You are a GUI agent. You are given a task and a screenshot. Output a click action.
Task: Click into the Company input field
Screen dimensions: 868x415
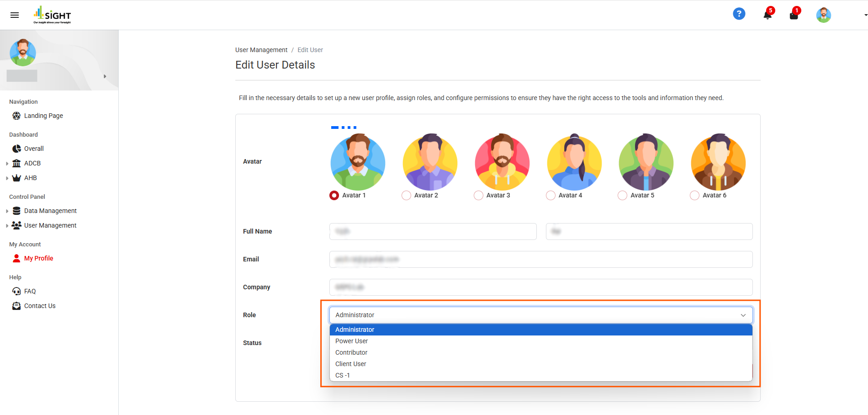(540, 287)
